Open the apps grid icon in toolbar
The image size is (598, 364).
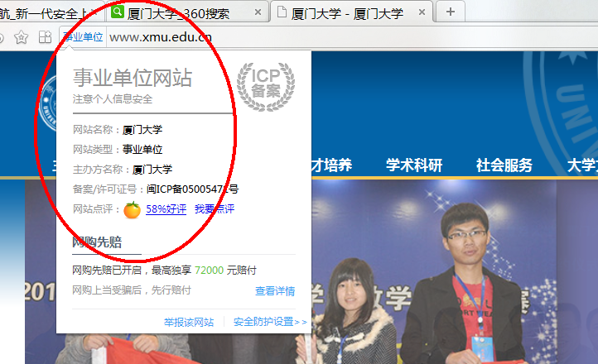pyautogui.click(x=45, y=37)
